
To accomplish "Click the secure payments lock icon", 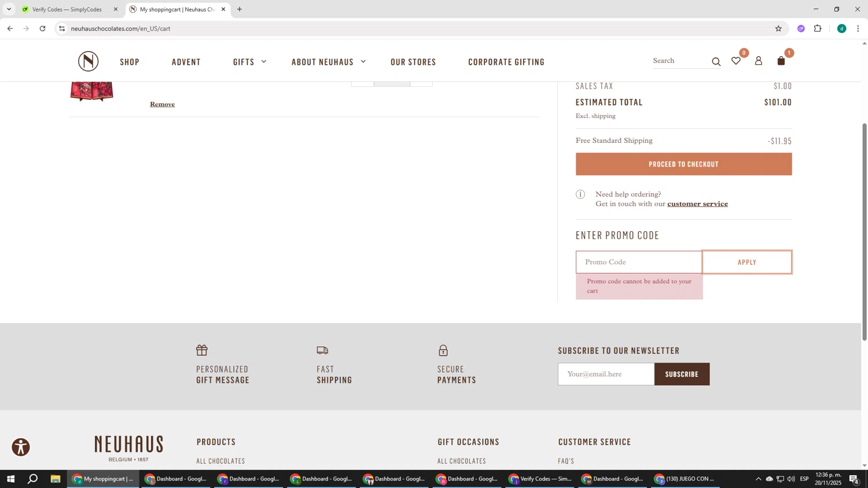I will tap(443, 350).
